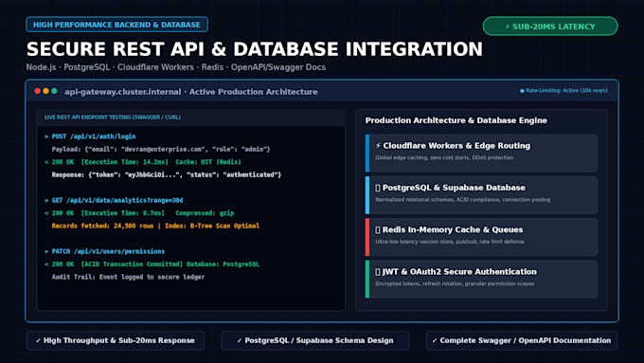Image resolution: width=644 pixels, height=363 pixels.
Task: Click the Complete Swagger / OpenAPI Documentation badge
Action: tap(522, 340)
